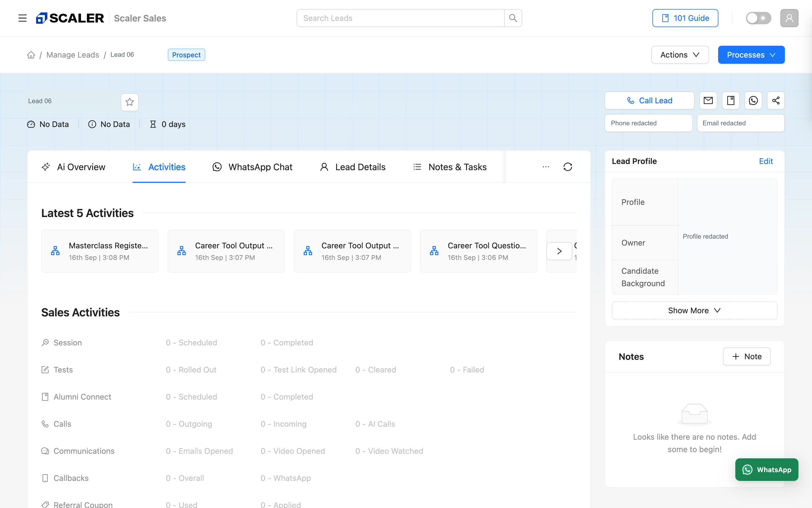The height and width of the screenshot is (508, 812).
Task: Open the hamburger navigation menu
Action: [x=23, y=18]
